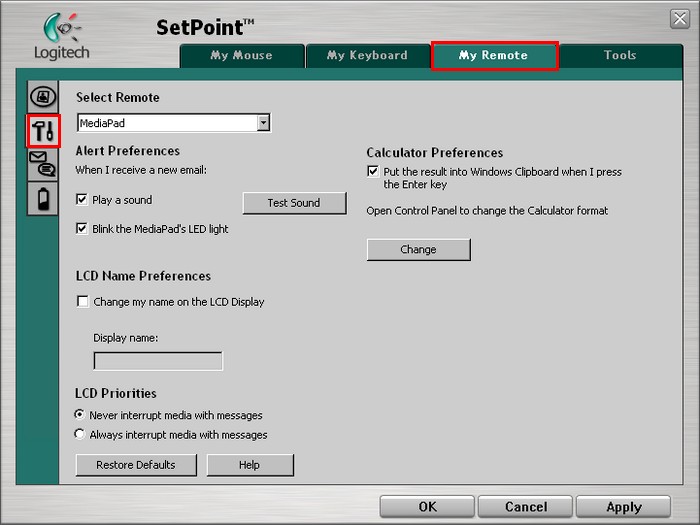Enable Change my name on LCD Display
Screen dimensions: 700x525
(83, 301)
